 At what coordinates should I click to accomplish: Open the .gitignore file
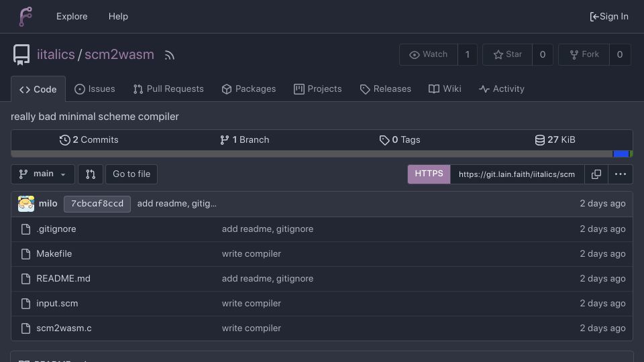(x=56, y=229)
